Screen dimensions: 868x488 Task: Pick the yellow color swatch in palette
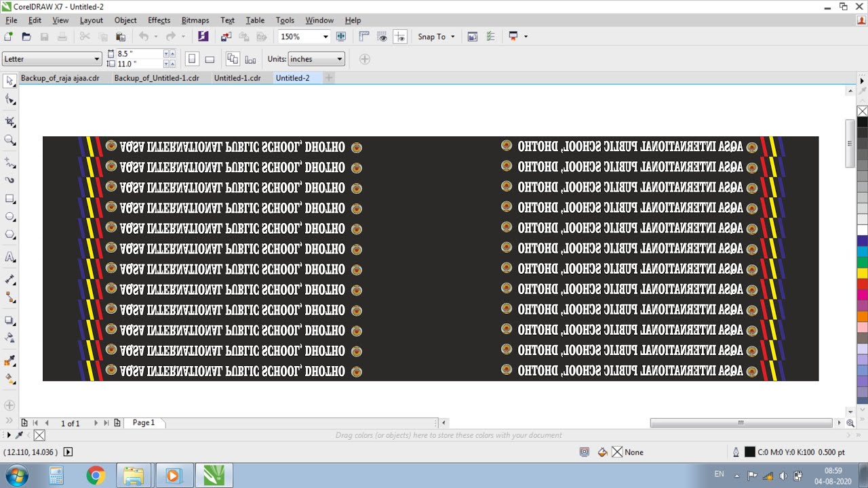(x=862, y=273)
